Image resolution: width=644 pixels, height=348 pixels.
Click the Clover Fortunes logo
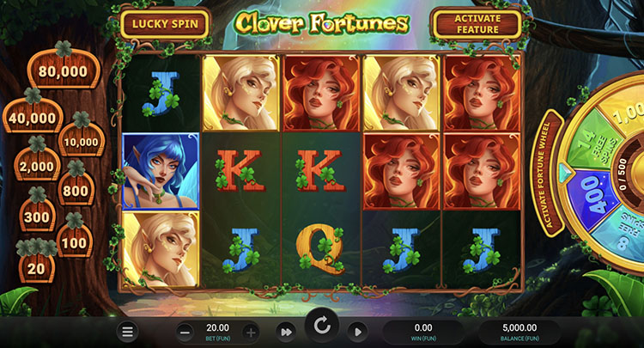tap(322, 23)
